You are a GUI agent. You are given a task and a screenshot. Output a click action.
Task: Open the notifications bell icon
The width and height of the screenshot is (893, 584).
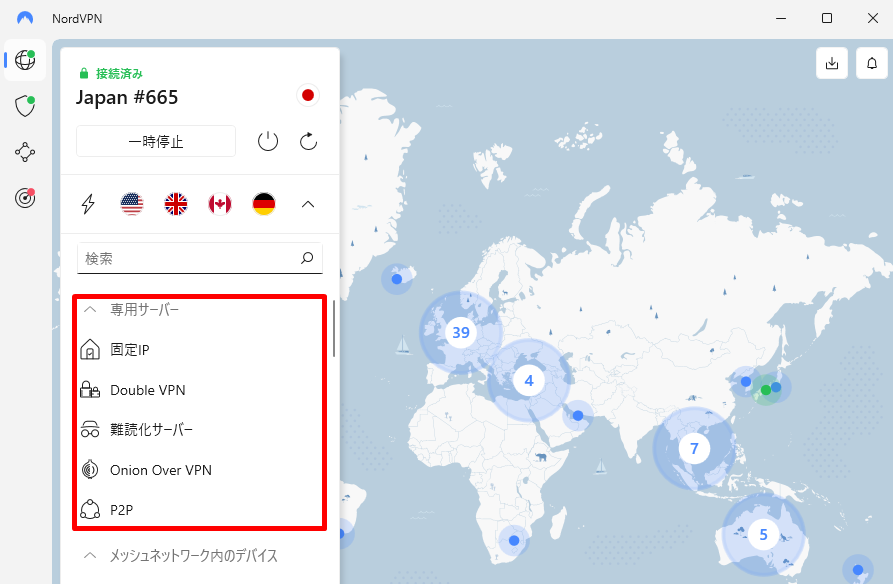click(x=872, y=63)
